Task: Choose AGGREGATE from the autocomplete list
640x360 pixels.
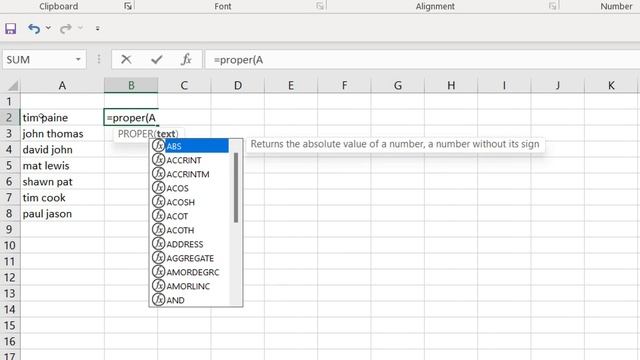Action: point(190,258)
